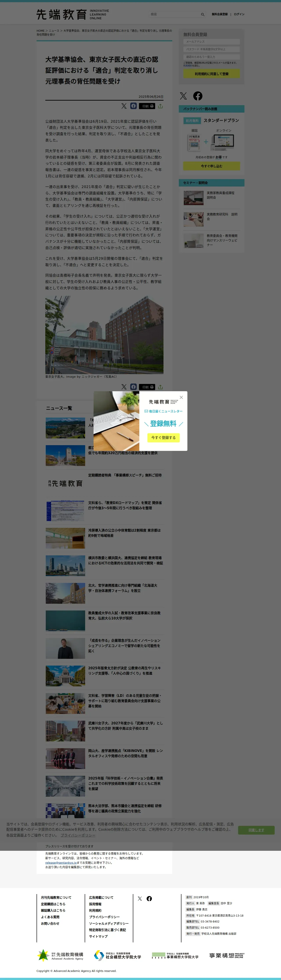Close the newsletter popup
The image size is (281, 980).
181,397
